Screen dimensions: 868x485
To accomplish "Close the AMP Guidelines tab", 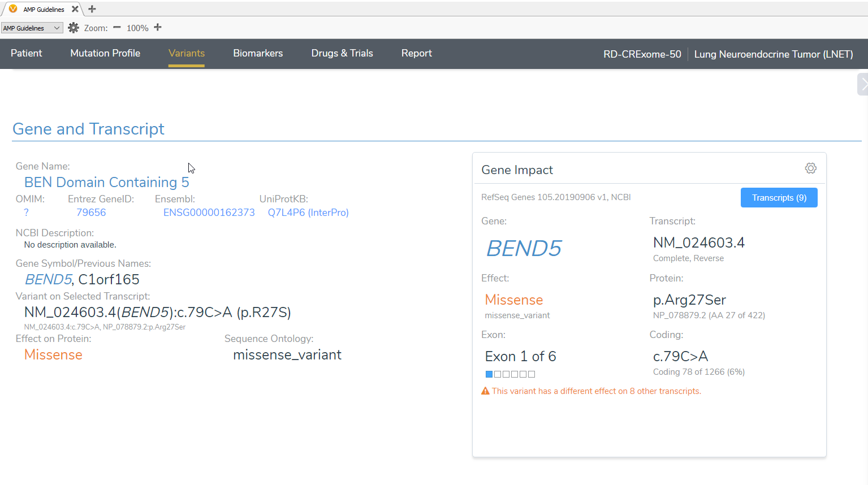I will (x=75, y=9).
